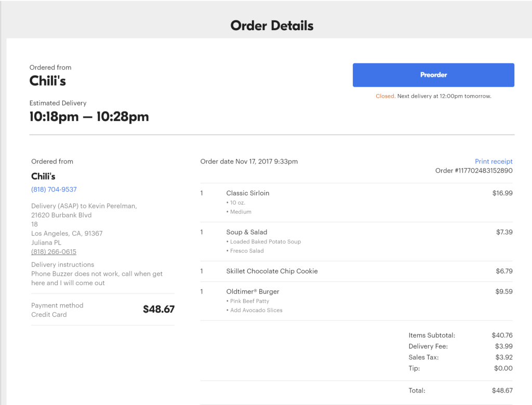The width and height of the screenshot is (532, 405).
Task: Select the 10 oz. sirloin size
Action: pyautogui.click(x=237, y=203)
